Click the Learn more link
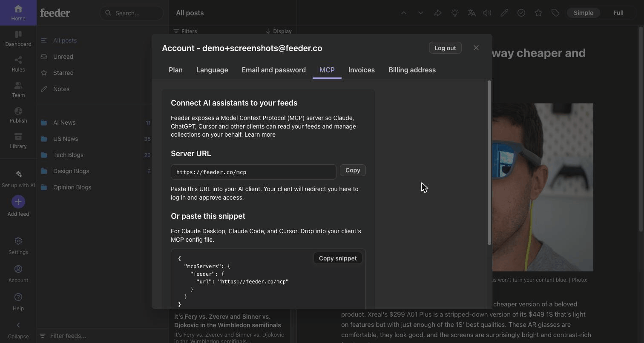 point(260,134)
